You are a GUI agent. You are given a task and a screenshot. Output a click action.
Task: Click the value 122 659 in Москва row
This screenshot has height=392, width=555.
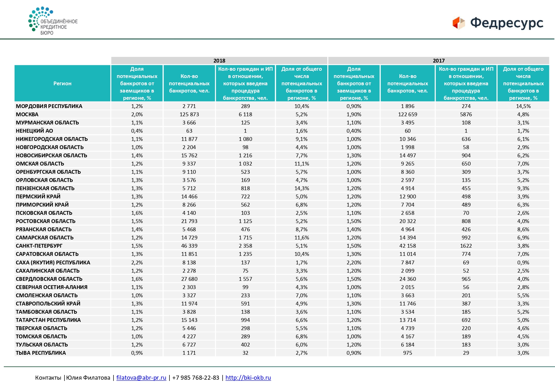[408, 114]
